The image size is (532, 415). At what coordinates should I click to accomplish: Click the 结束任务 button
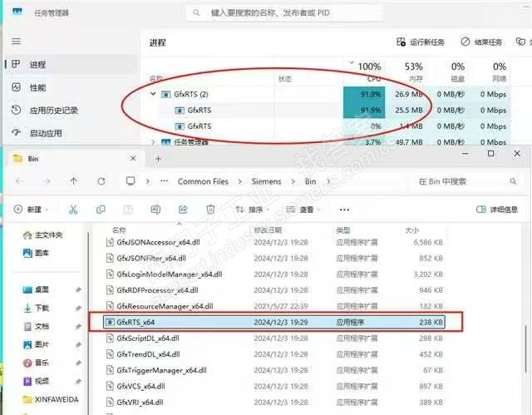481,42
